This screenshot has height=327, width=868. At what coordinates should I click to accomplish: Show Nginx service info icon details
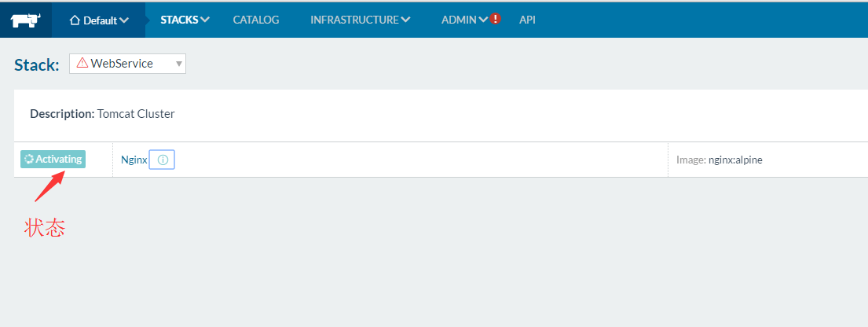tap(163, 160)
